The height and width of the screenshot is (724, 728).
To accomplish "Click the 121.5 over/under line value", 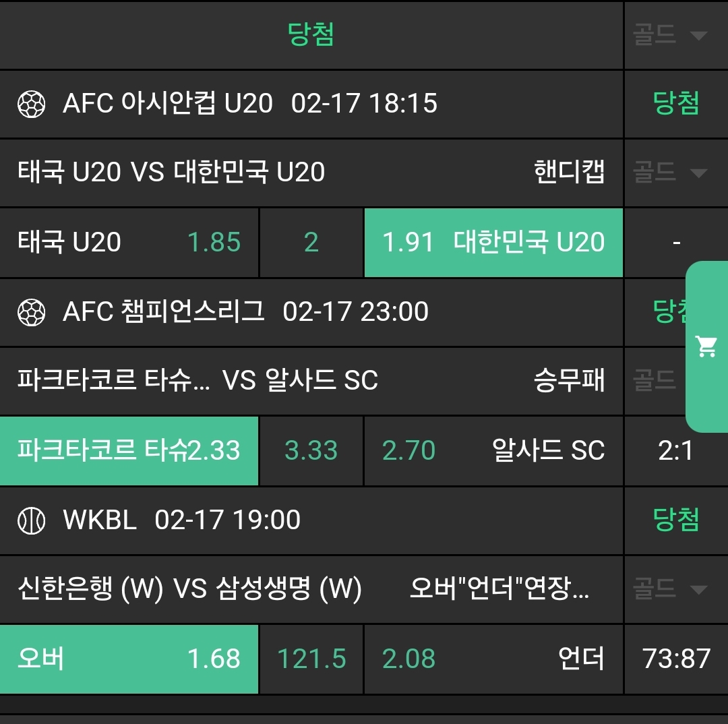I will (311, 659).
